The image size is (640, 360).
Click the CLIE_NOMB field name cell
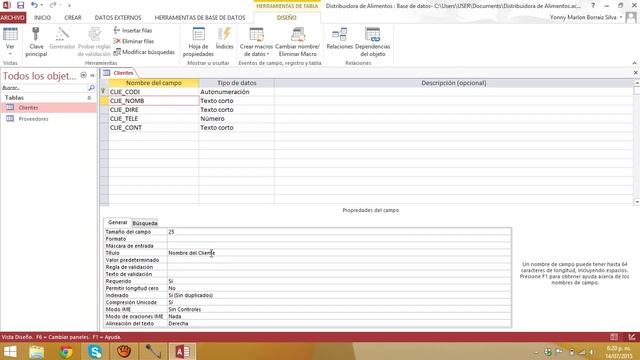tap(153, 101)
